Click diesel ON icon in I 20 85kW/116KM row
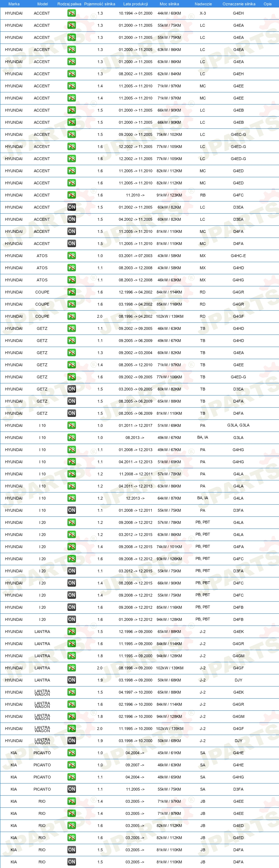This screenshot has height=868, width=279. pos(71,607)
